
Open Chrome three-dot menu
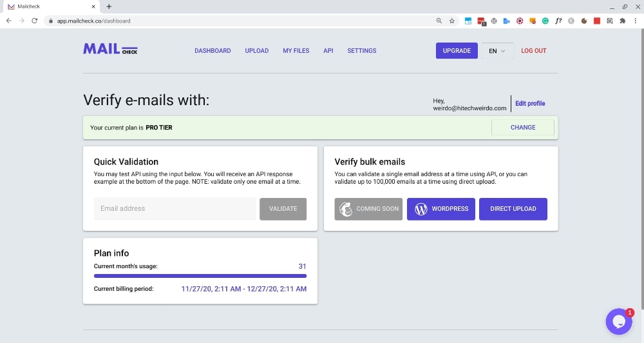(636, 21)
